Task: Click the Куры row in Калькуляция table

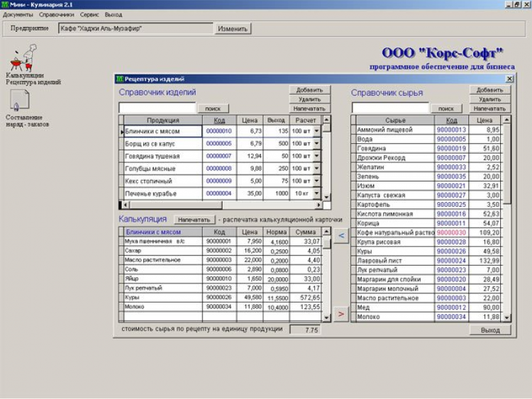Action: pos(220,297)
